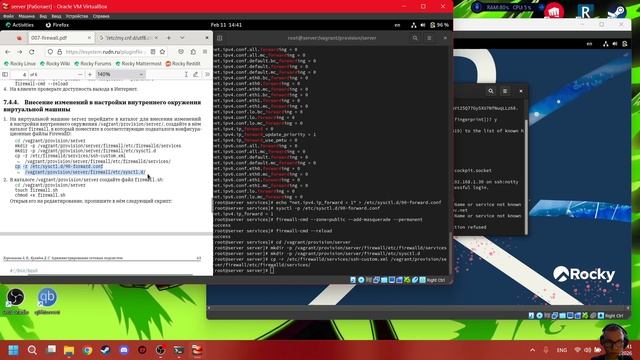Open the Rocky Mattermost bookmark

[x=138, y=64]
